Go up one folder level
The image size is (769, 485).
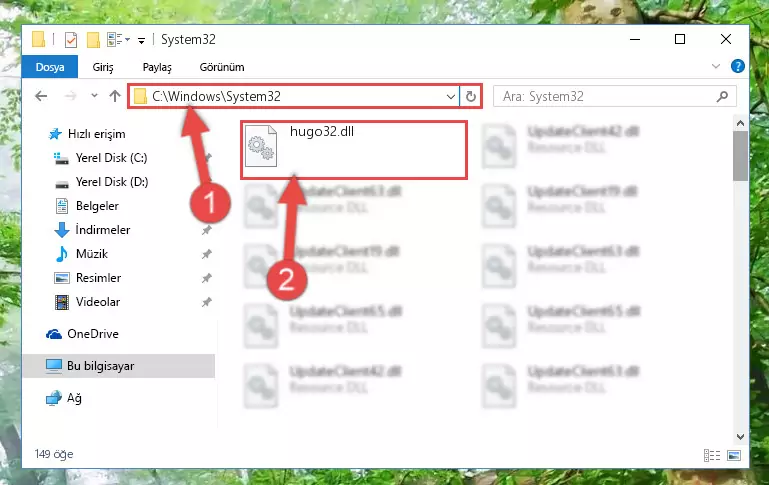click(x=115, y=96)
